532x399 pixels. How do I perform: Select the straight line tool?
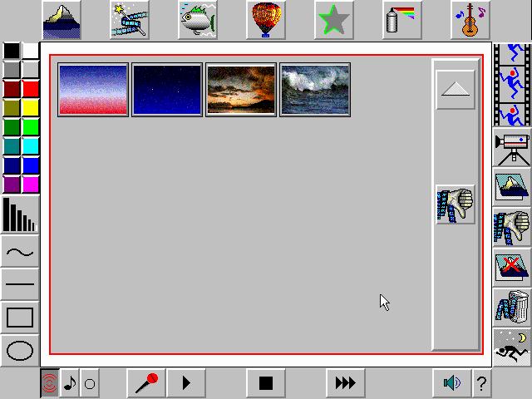coord(20,284)
